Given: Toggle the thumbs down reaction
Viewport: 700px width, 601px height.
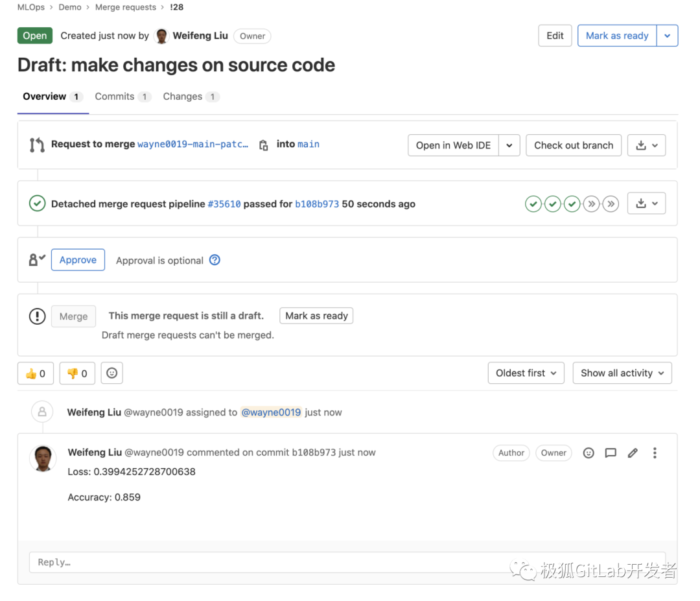Looking at the screenshot, I should 76,373.
